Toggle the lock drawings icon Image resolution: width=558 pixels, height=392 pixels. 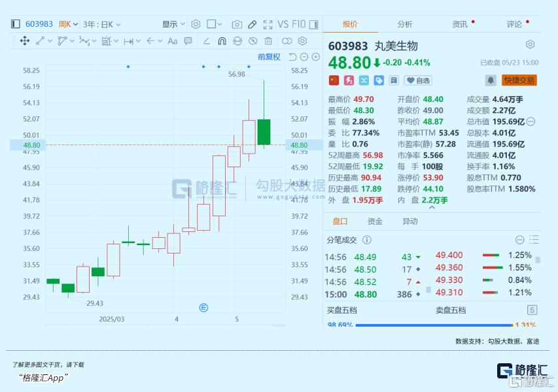(237, 41)
